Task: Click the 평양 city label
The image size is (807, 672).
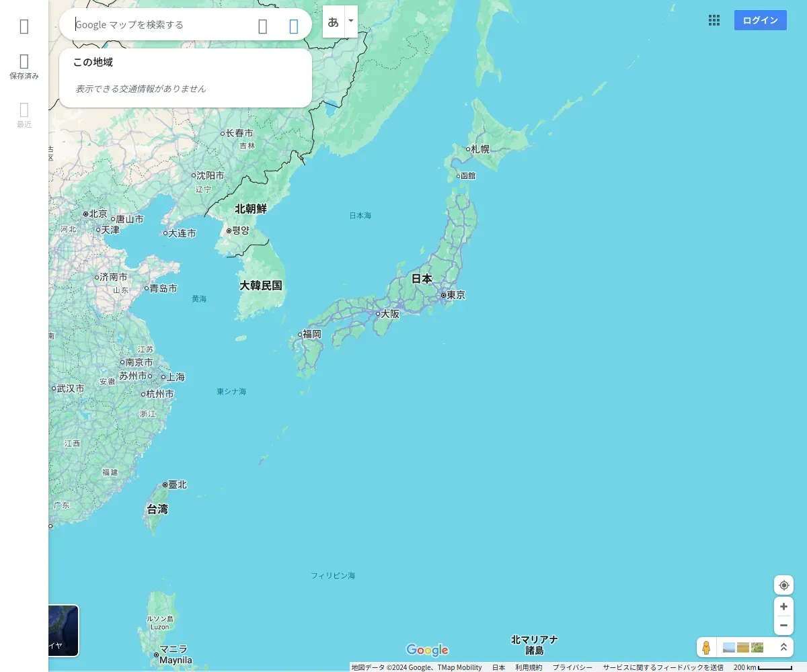Action: [x=241, y=230]
